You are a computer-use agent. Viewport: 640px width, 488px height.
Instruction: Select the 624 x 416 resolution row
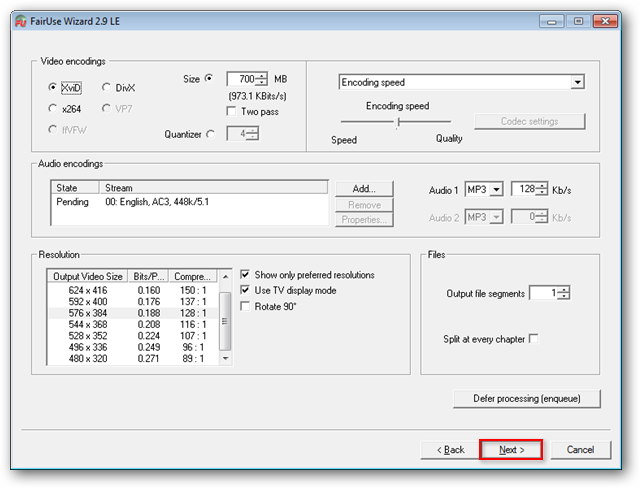point(134,290)
